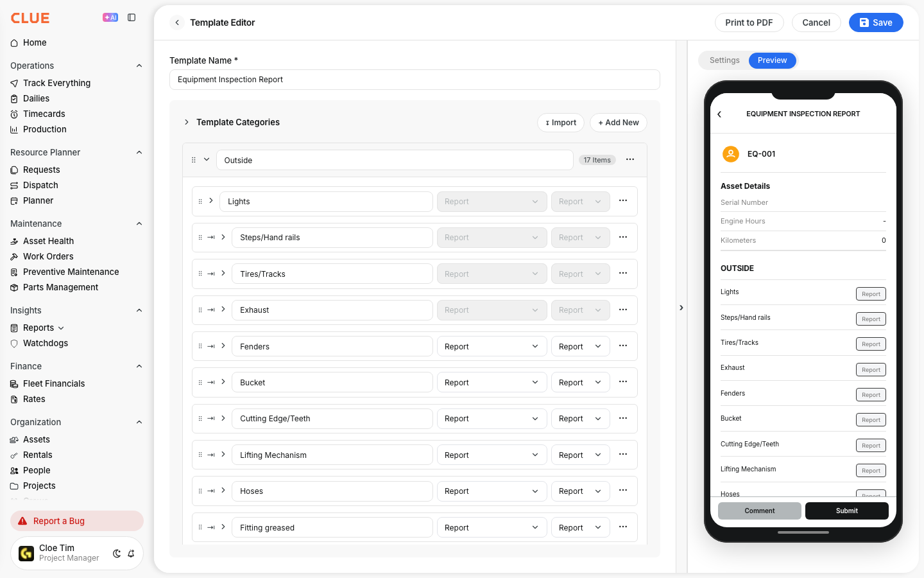
Task: Expand the Lights item chevron
Action: (211, 200)
